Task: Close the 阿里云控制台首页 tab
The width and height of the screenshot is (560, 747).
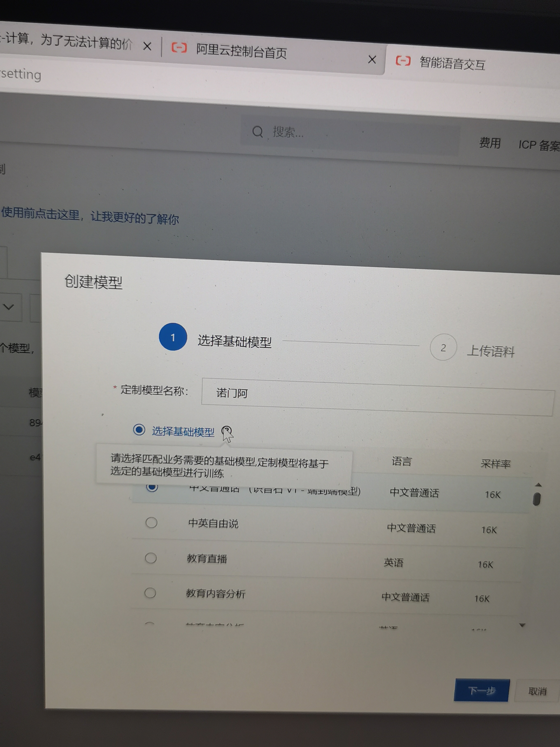Action: (x=372, y=60)
